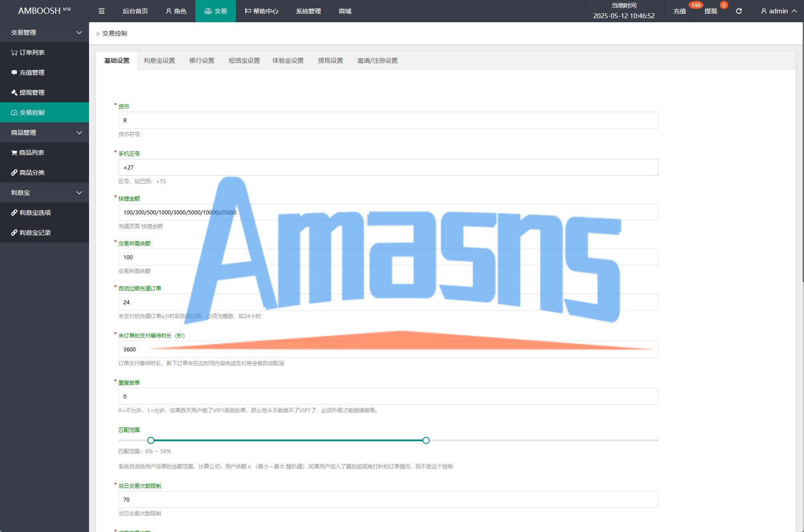This screenshot has width=804, height=532.
Task: Click the 帮助中心 flag icon
Action: coord(248,11)
